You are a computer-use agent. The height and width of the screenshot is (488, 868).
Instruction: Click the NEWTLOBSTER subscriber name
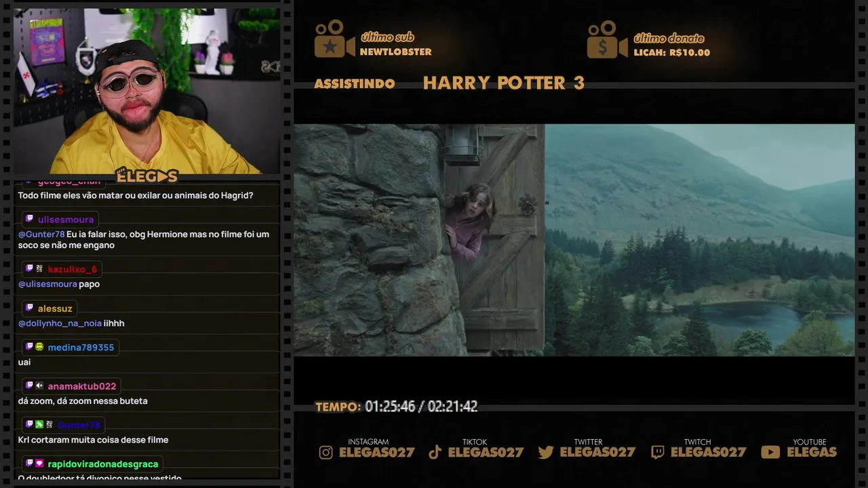pyautogui.click(x=396, y=52)
